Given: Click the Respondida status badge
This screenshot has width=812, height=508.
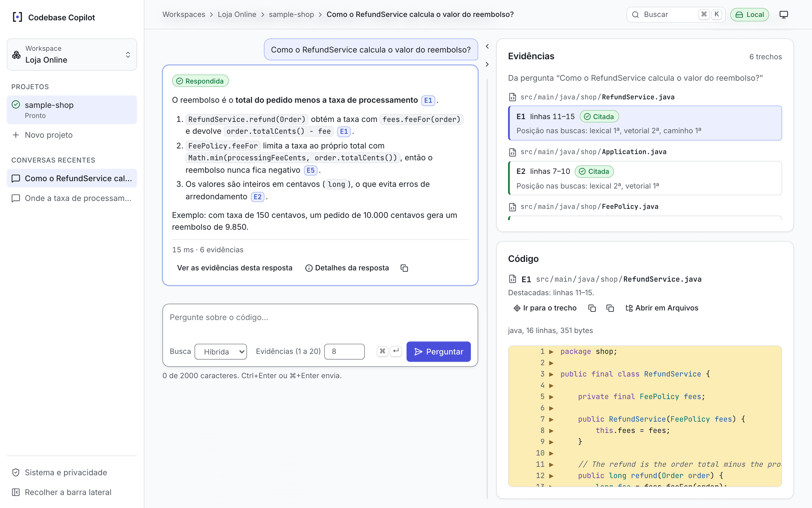Looking at the screenshot, I should [200, 81].
